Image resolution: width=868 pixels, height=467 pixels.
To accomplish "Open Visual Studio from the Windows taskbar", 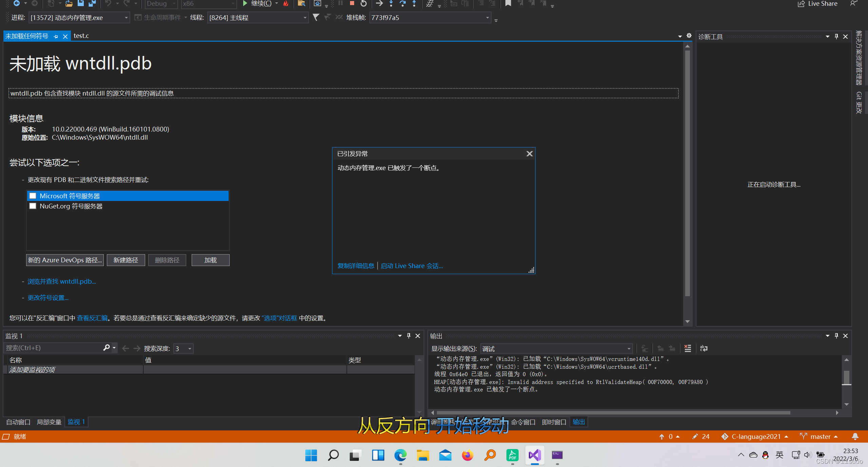I will click(535, 455).
